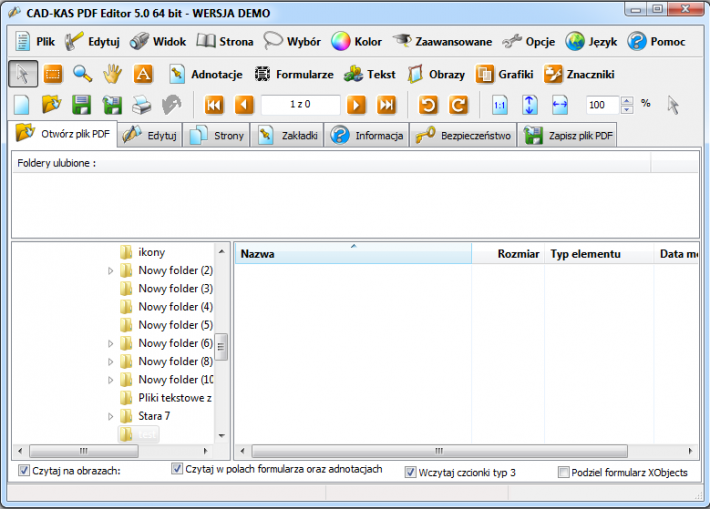Click the printer icon
710x509 pixels.
pyautogui.click(x=142, y=105)
